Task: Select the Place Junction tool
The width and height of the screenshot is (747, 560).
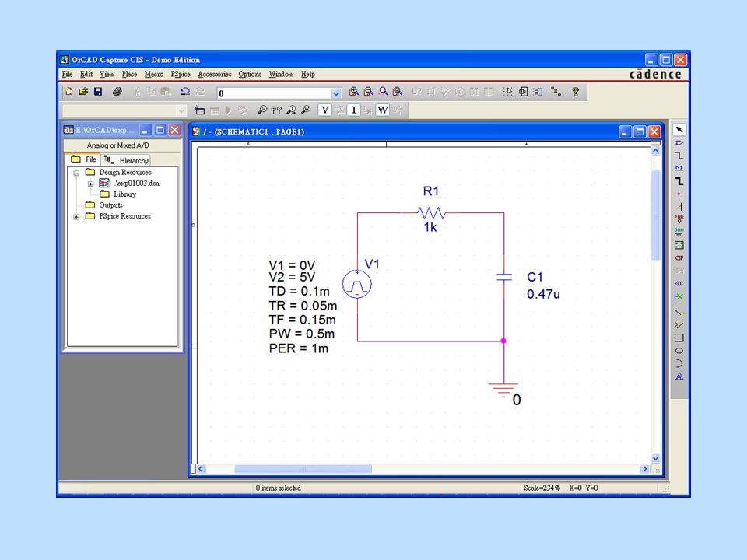Action: coord(679,194)
